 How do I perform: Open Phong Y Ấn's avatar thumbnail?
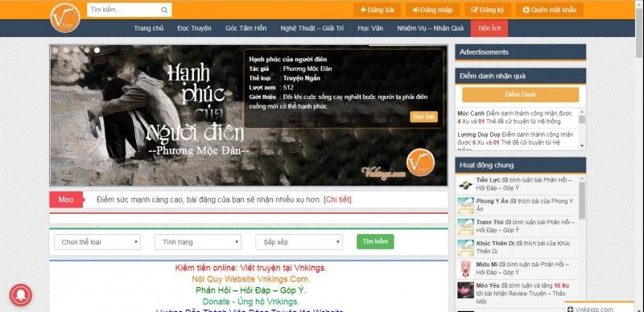click(x=466, y=205)
